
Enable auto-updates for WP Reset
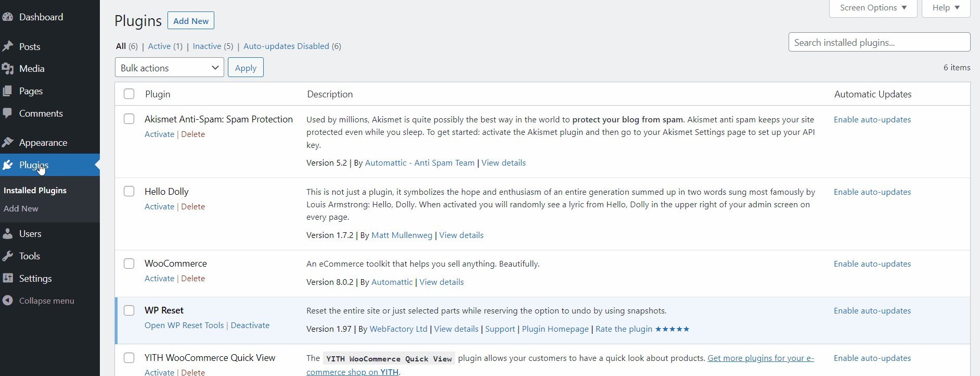(872, 311)
